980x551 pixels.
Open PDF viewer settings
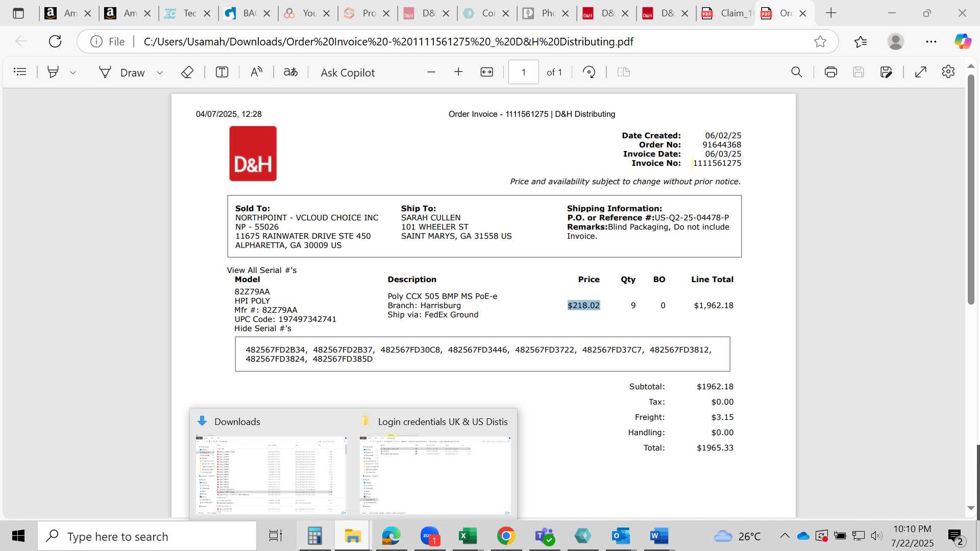pos(948,71)
